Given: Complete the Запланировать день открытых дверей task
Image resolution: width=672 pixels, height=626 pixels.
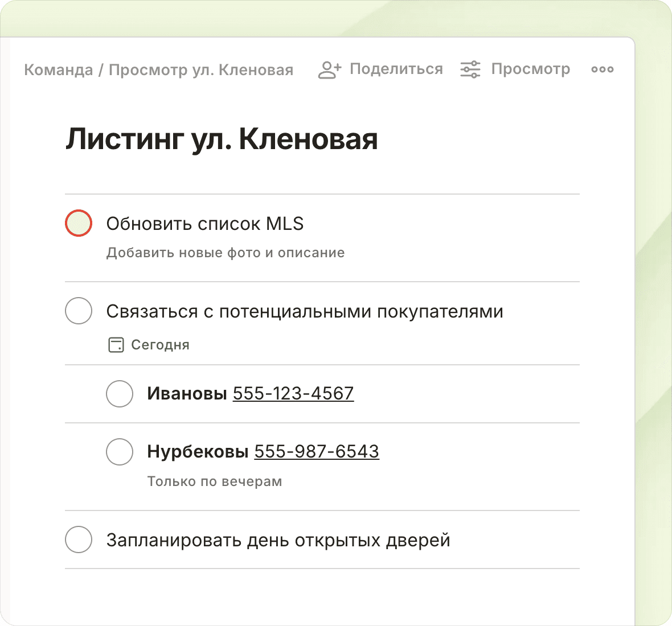Looking at the screenshot, I should click(79, 539).
